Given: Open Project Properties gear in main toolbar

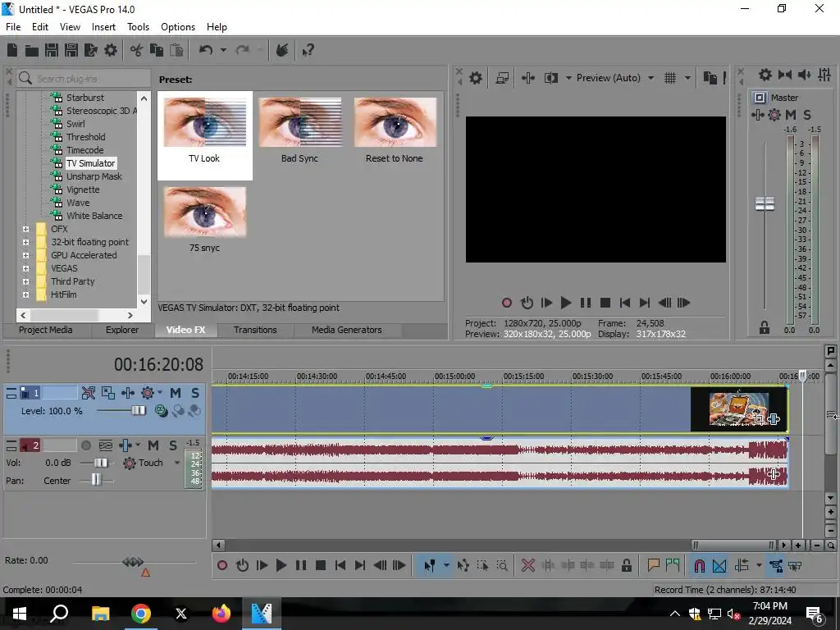Looking at the screenshot, I should [111, 50].
